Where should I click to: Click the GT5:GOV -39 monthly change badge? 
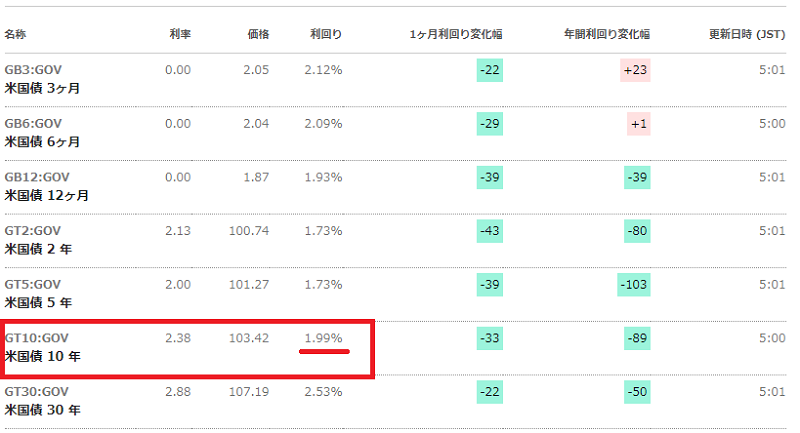click(x=490, y=284)
